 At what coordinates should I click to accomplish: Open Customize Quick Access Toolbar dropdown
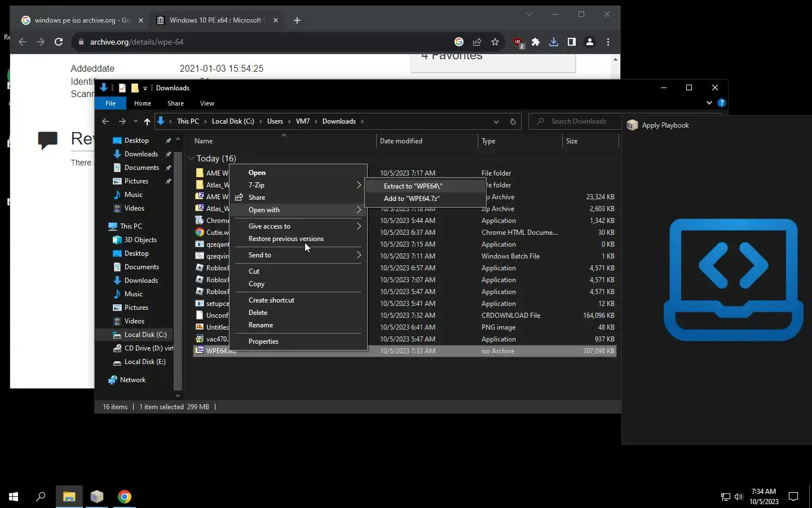point(145,88)
